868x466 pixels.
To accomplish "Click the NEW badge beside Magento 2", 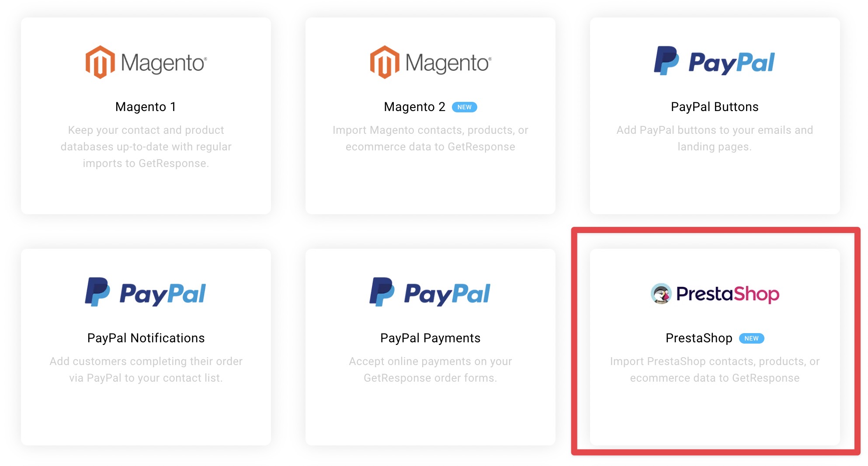I will pos(464,107).
